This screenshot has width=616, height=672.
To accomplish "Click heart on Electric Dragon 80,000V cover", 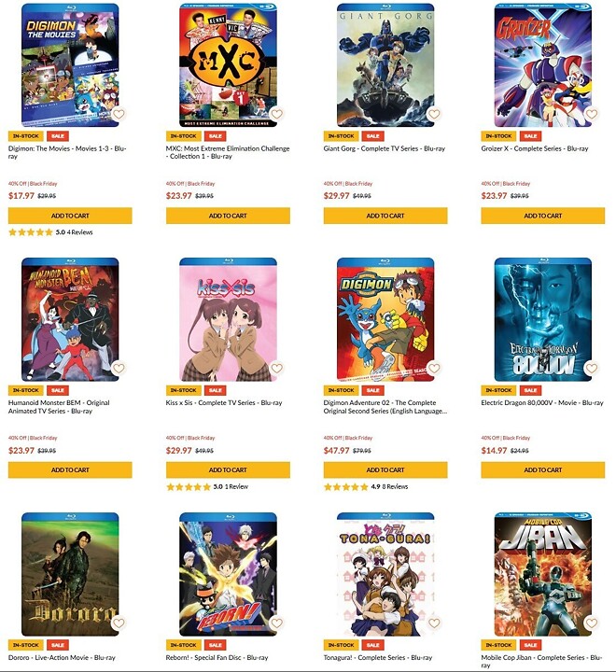I will point(592,368).
